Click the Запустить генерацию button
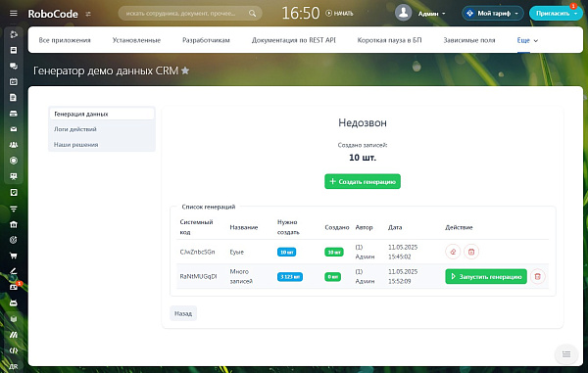 pyautogui.click(x=486, y=276)
